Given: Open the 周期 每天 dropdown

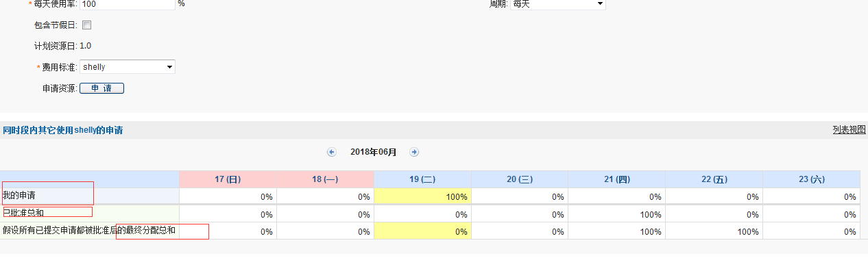Looking at the screenshot, I should [x=558, y=4].
